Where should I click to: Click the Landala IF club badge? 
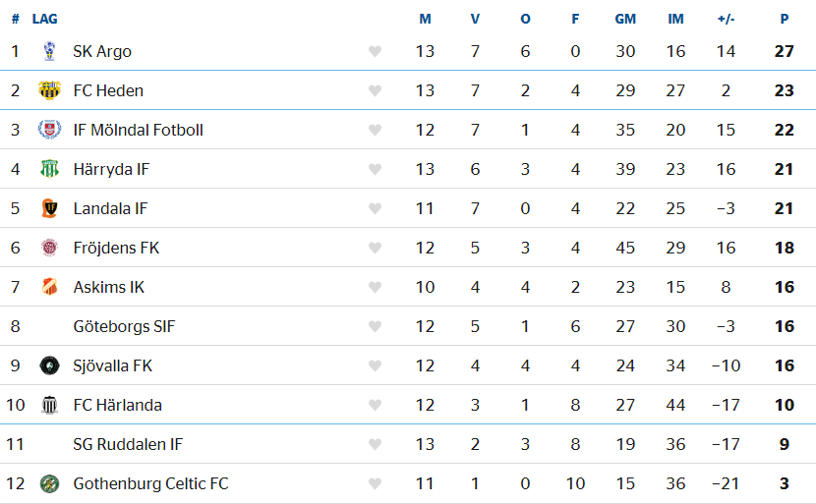49,208
